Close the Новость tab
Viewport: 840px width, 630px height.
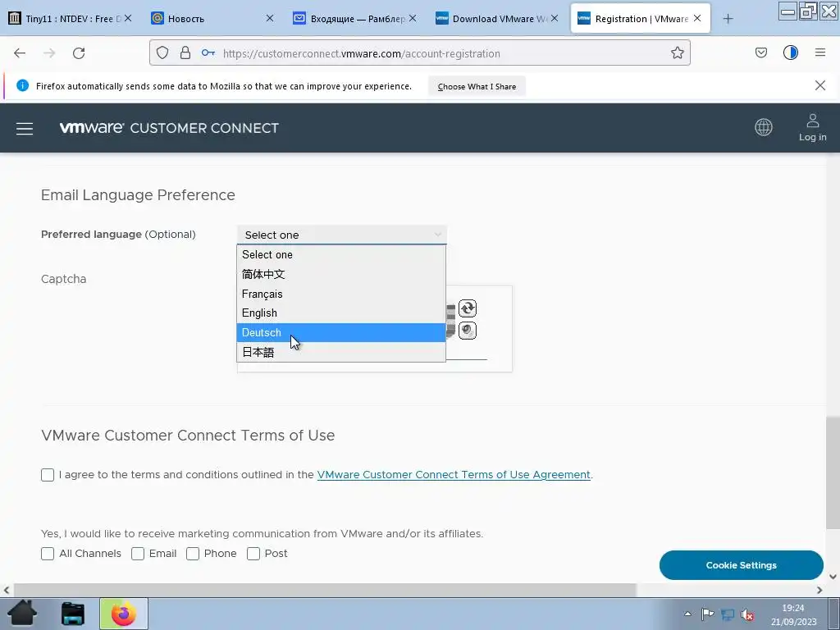(270, 18)
